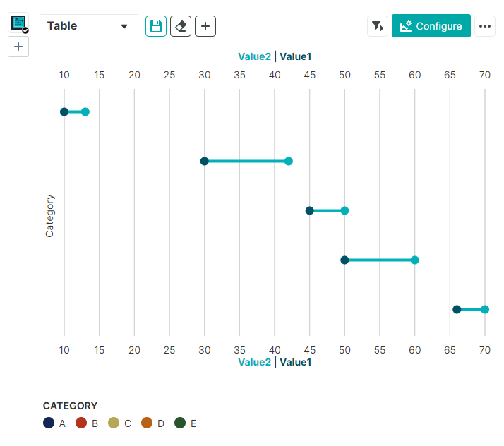Click the save icon in the toolbar
The height and width of the screenshot is (446, 504).
(156, 26)
